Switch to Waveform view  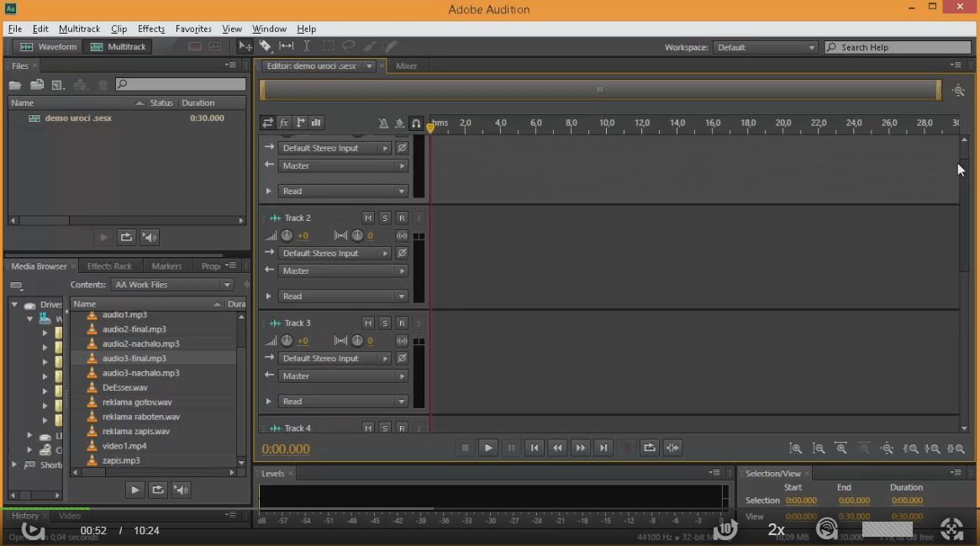49,47
